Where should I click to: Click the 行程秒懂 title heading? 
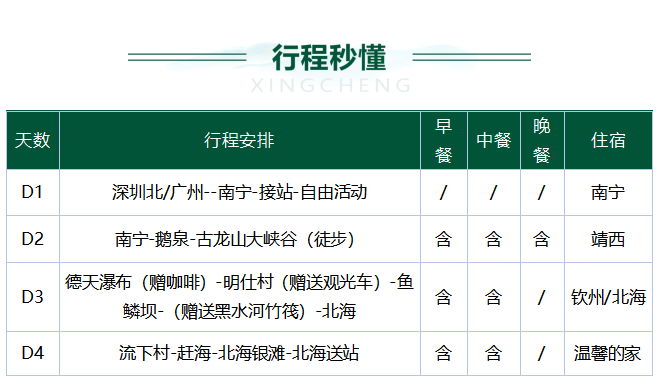click(329, 57)
